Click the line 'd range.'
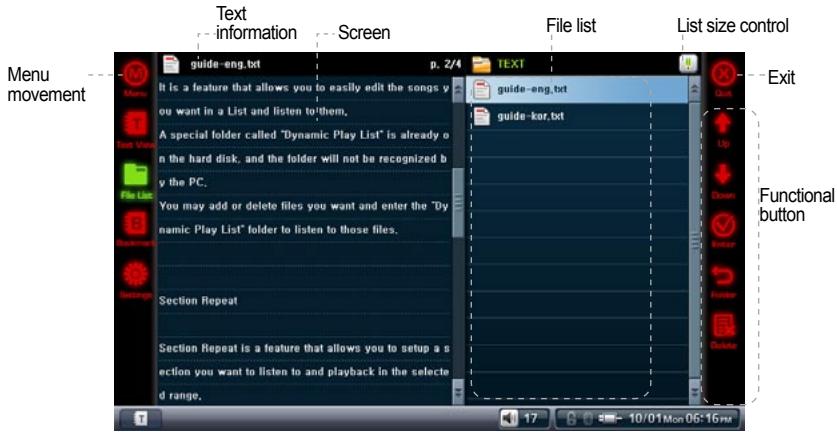Screen dimensions: 837x432 coord(180,396)
